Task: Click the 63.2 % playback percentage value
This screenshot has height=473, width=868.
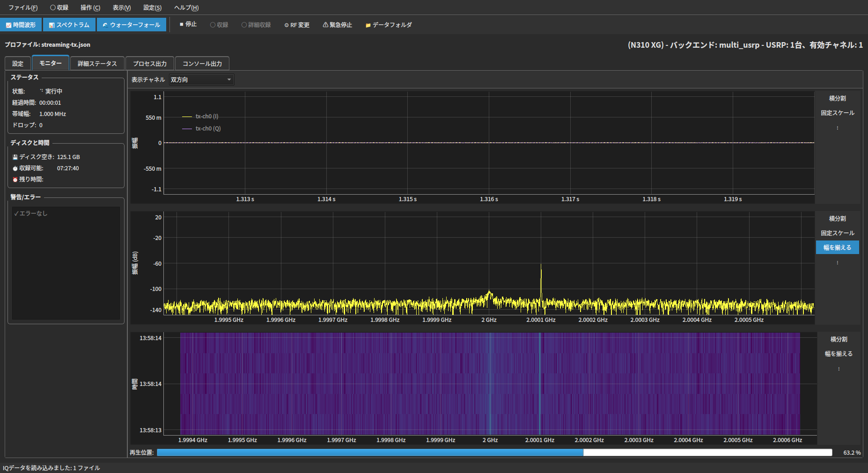Action: [x=852, y=453]
